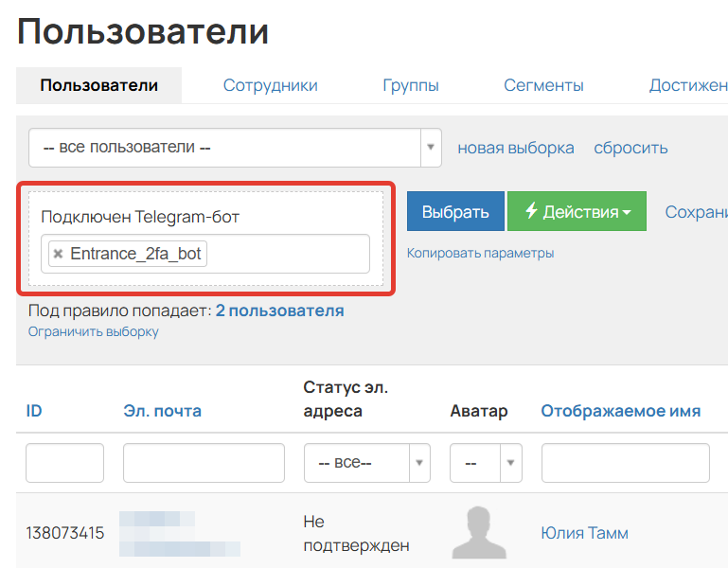
Task: Expand the Статус эл. адреса filter dropdown
Action: point(419,463)
